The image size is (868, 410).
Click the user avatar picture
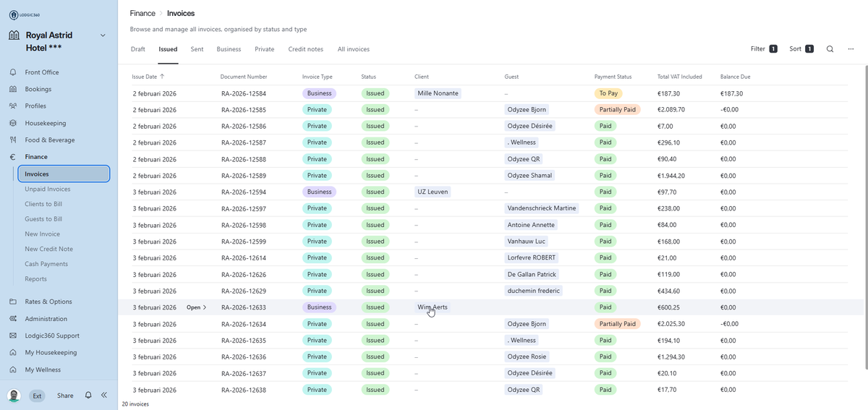pos(14,396)
